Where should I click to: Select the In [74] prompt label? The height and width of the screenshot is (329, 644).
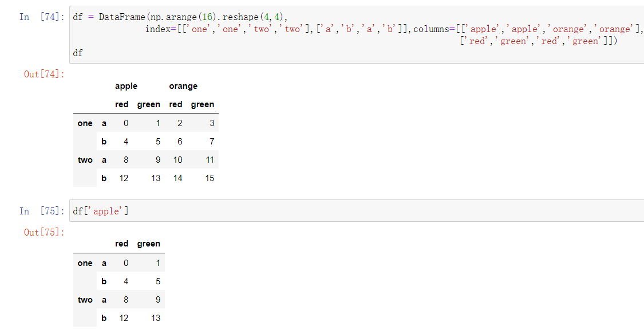click(42, 17)
